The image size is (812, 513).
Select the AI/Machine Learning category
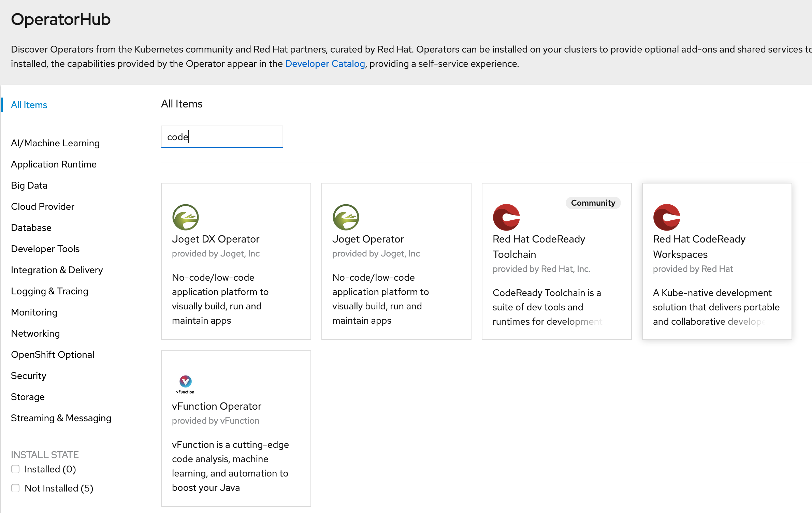[x=54, y=143]
